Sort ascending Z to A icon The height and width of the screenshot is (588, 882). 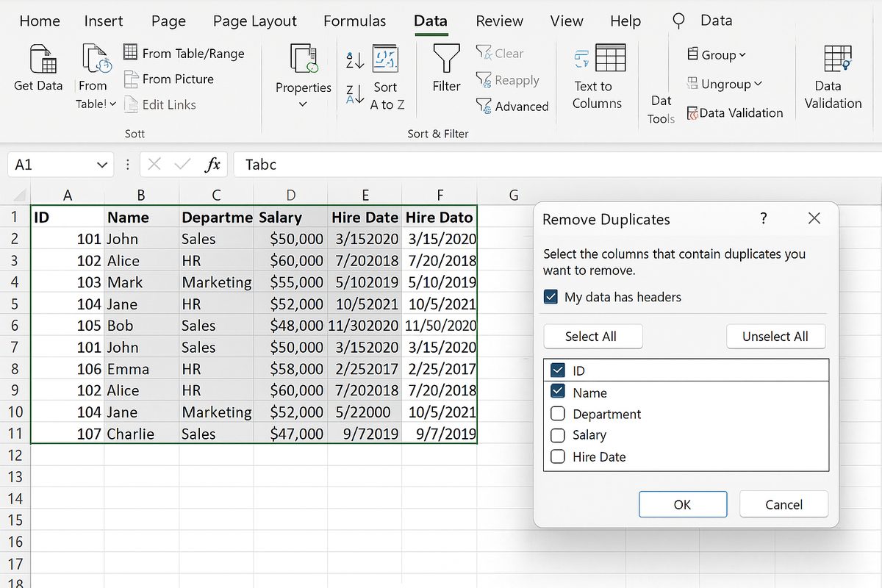coord(355,60)
